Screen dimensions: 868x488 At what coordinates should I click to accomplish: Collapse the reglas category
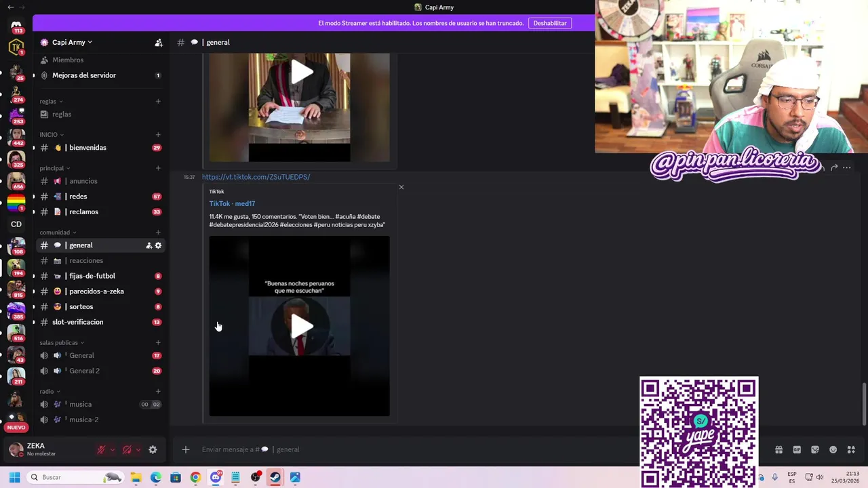(x=51, y=102)
